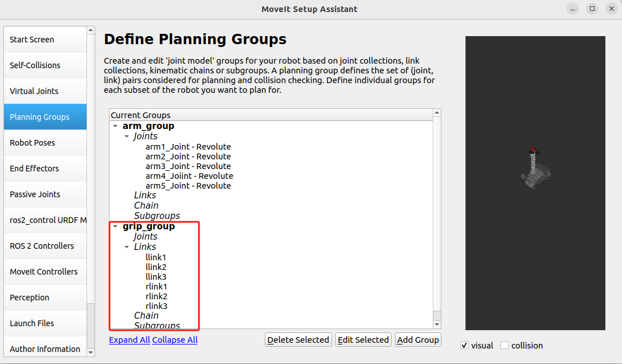Select arm4_Joiint - Revolute entry

[x=189, y=176]
